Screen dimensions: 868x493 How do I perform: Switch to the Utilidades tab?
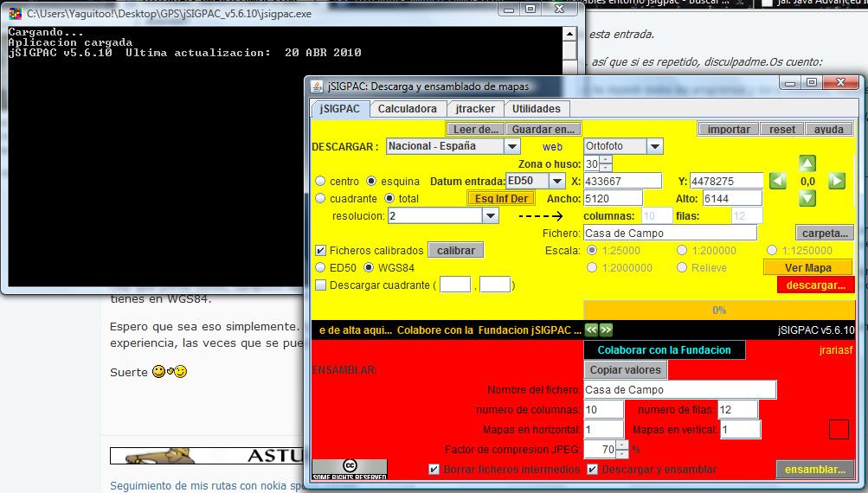pos(536,108)
